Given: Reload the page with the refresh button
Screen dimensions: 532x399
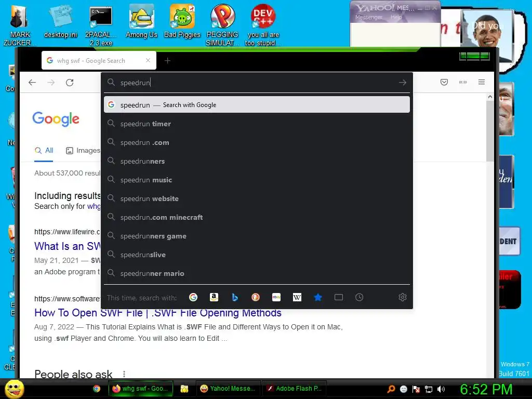Looking at the screenshot, I should point(70,83).
